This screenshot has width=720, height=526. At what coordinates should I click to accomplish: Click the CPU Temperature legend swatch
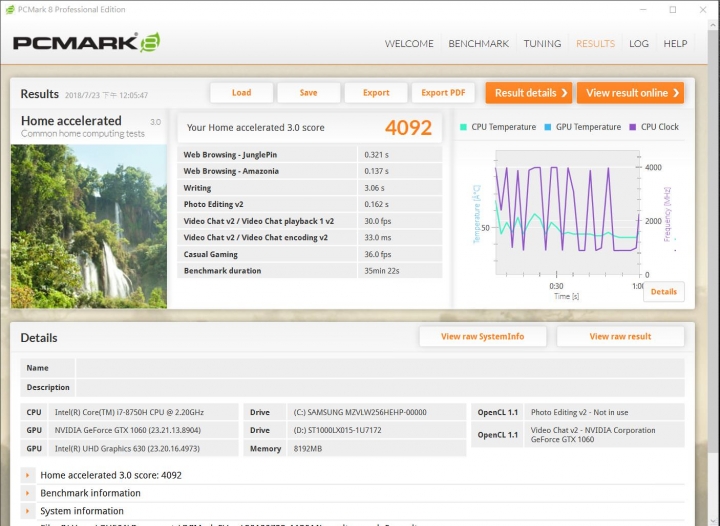[x=463, y=127]
